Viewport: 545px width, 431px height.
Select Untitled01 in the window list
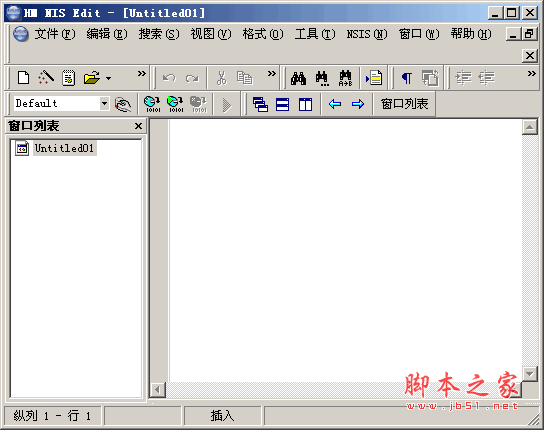tap(64, 148)
